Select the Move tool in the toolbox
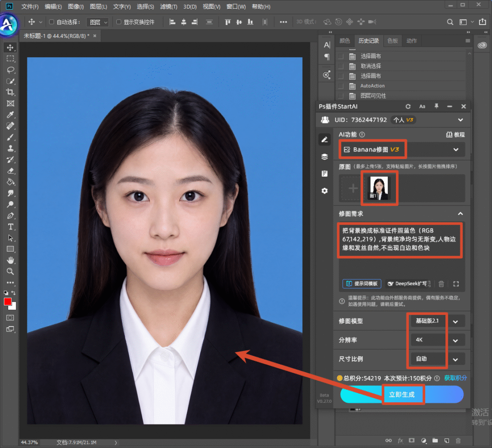This screenshot has width=492, height=448. pos(11,48)
